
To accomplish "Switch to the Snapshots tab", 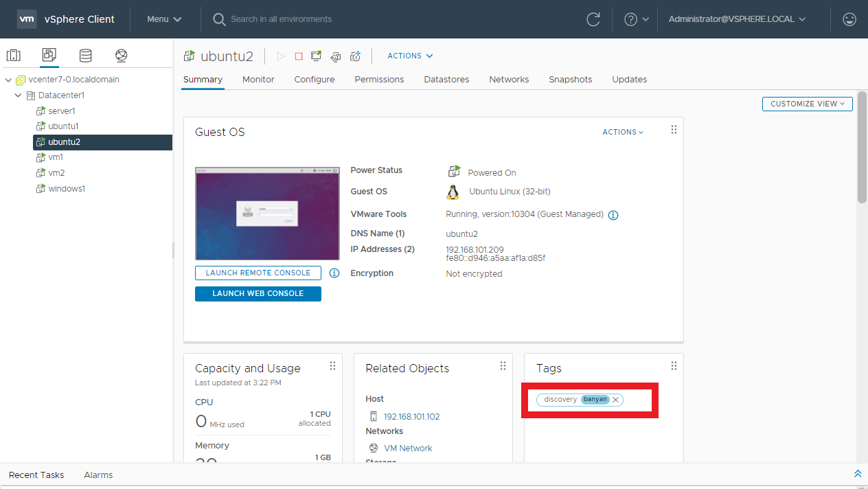I will pos(570,80).
